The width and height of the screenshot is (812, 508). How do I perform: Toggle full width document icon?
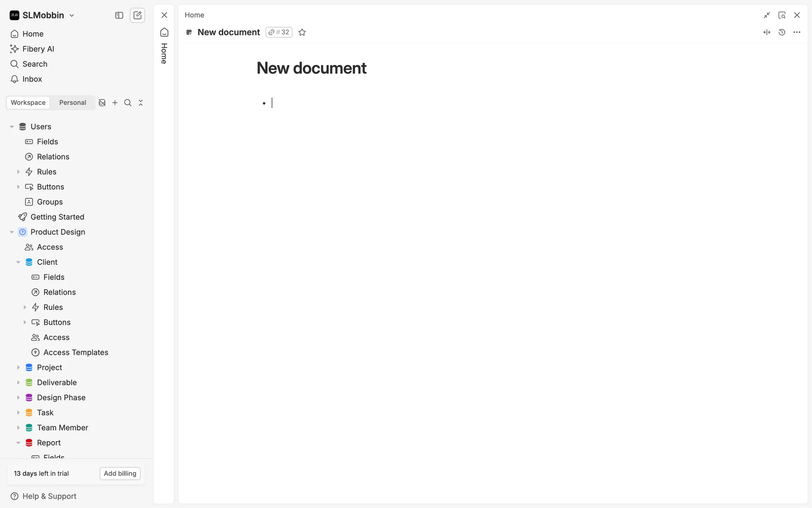point(767,32)
